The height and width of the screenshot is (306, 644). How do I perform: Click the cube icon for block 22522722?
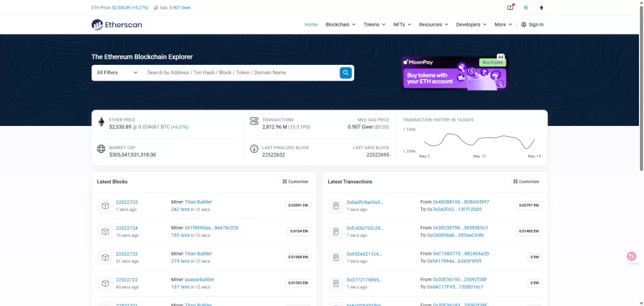(105, 283)
